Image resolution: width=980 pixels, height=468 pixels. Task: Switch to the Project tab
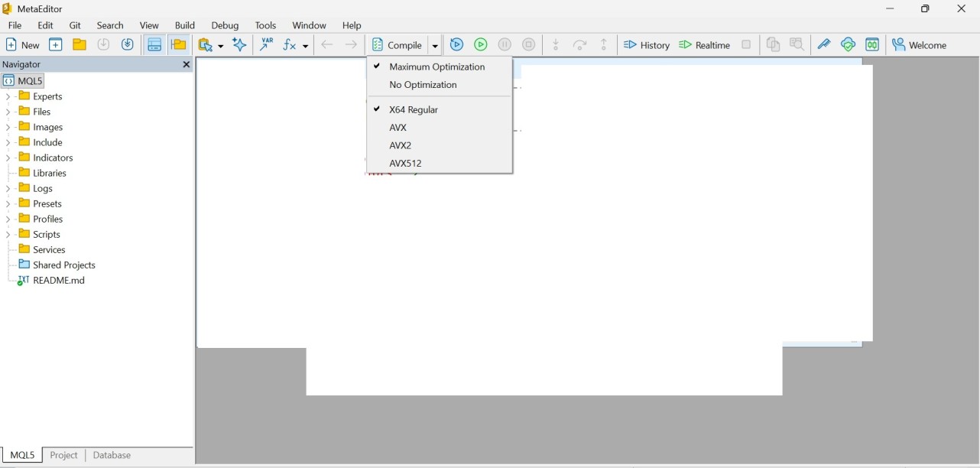[64, 456]
